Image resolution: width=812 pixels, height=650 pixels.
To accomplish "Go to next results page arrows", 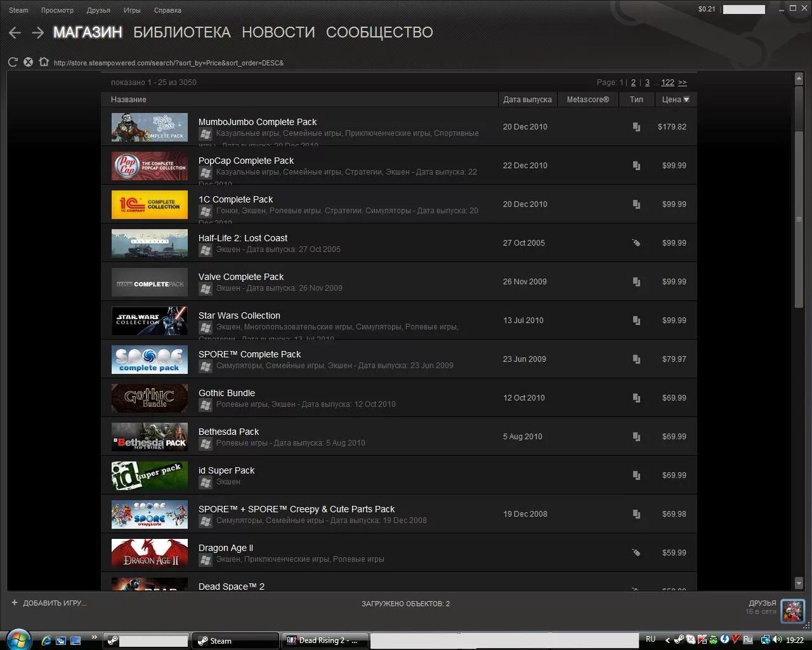I will click(x=682, y=83).
